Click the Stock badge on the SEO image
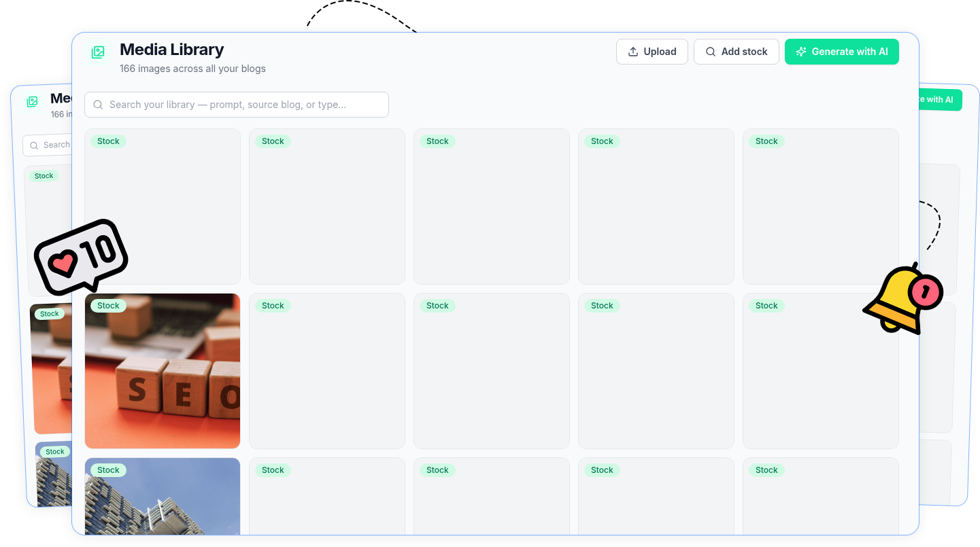This screenshot has width=980, height=547. tap(108, 306)
